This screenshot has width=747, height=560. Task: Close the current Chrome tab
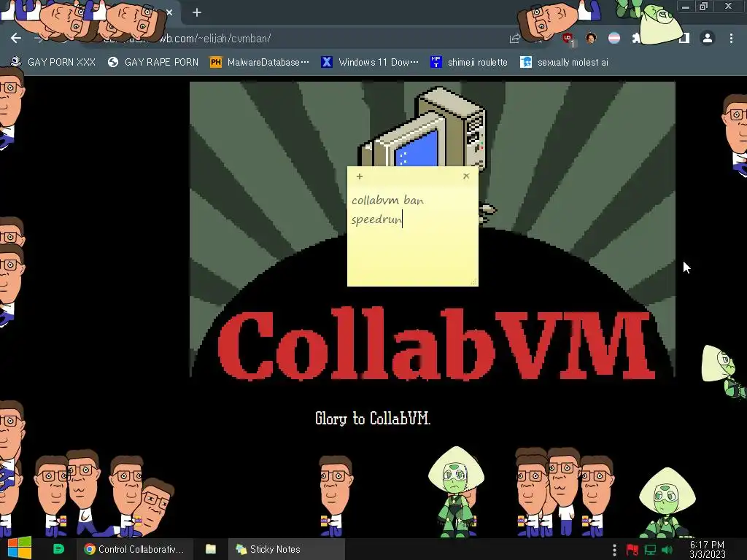[x=169, y=12]
